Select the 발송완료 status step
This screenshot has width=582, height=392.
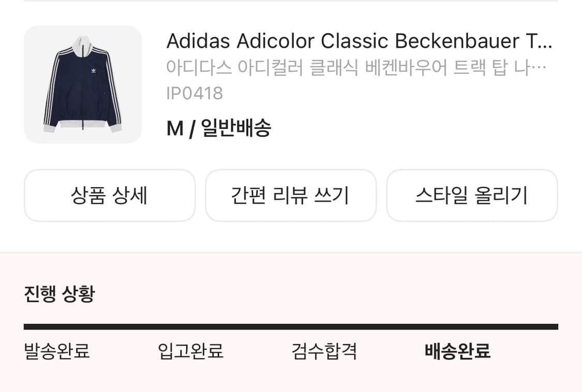coord(57,352)
